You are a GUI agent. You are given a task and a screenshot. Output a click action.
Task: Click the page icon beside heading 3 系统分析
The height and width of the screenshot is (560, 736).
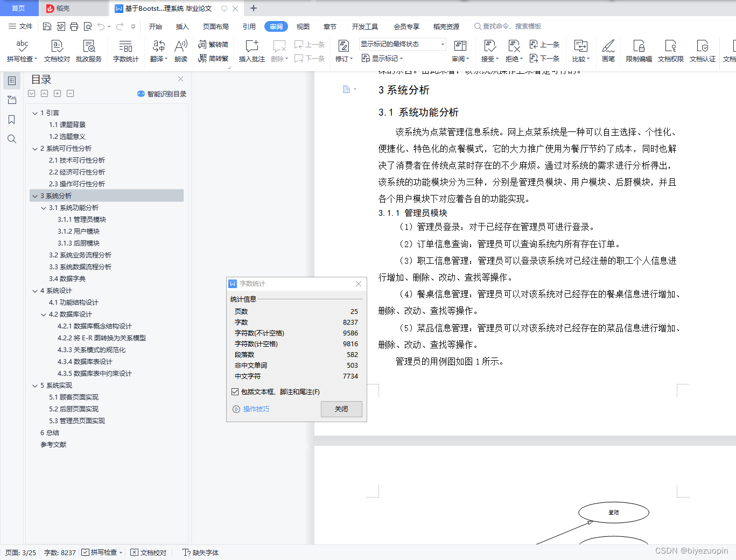(347, 89)
